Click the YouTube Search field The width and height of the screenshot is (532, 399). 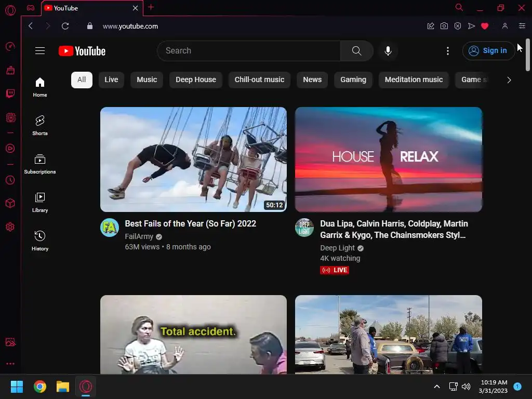pos(249,51)
